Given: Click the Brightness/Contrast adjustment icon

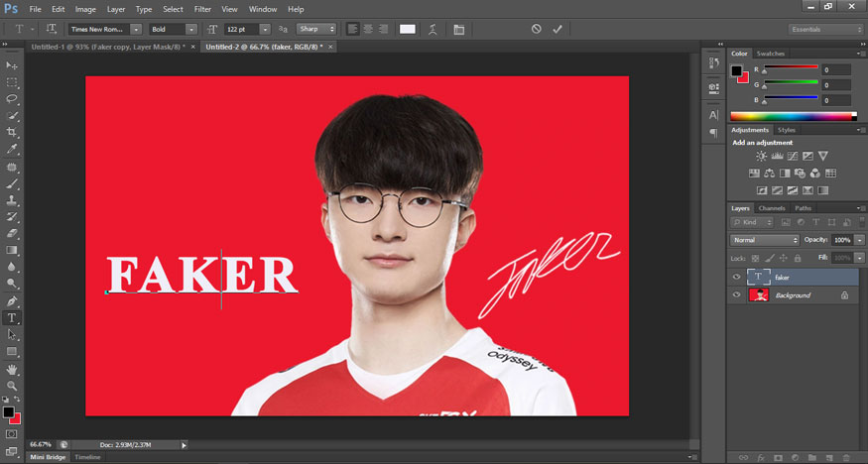Looking at the screenshot, I should coord(762,156).
